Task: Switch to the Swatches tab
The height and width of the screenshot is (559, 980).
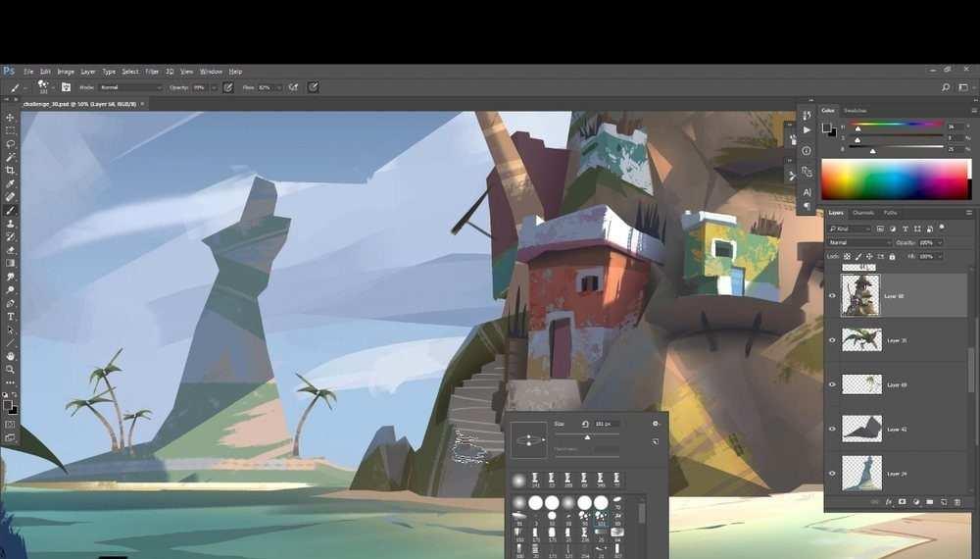Action: point(856,111)
